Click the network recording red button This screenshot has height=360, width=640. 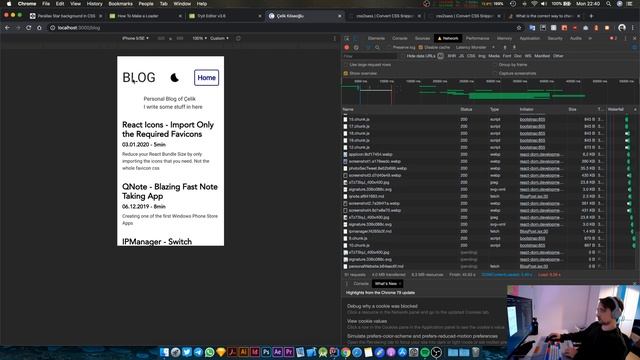[347, 47]
